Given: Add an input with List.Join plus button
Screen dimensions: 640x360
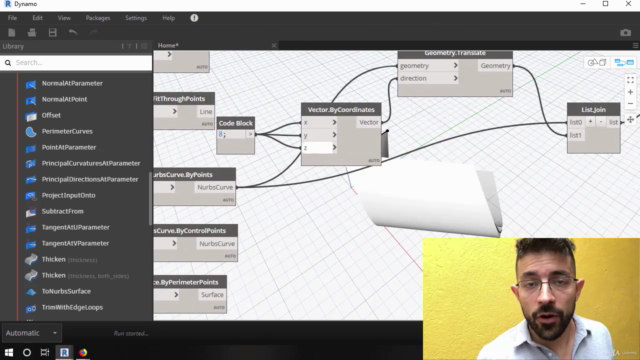Looking at the screenshot, I should coord(590,122).
